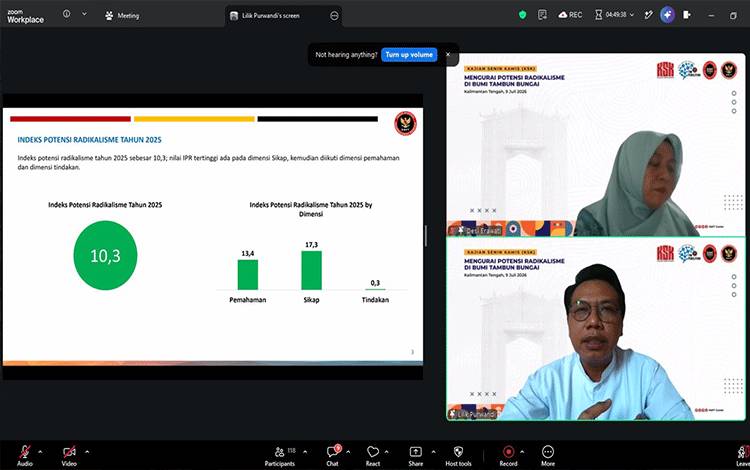This screenshot has width=750, height=470.
Task: Expand the Chat options caret
Action: pyautogui.click(x=348, y=451)
